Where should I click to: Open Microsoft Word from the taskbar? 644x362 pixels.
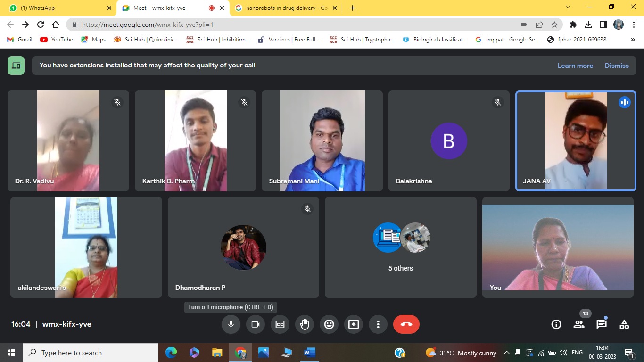coord(309,353)
